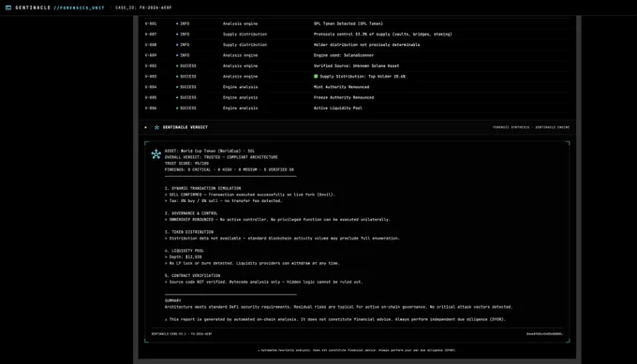Image resolution: width=637 pixels, height=364 pixels.
Task: Click the 'This report is generated' disclaimer
Action: [335, 320]
